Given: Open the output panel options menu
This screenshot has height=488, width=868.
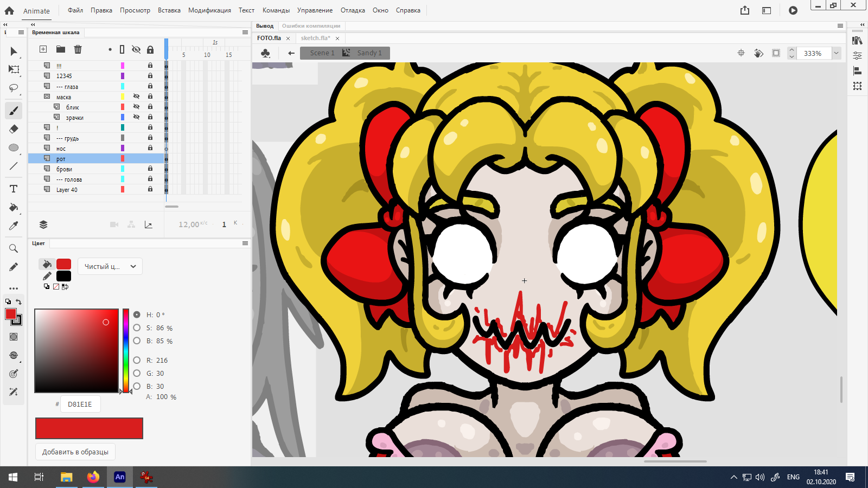Looking at the screenshot, I should coord(840,26).
